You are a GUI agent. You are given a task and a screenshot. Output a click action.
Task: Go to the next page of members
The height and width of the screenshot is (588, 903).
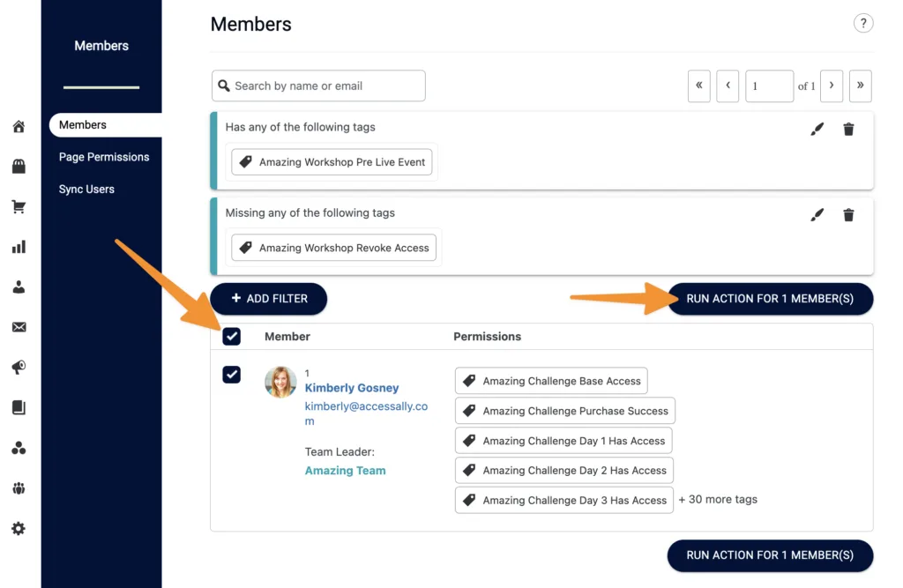point(832,86)
